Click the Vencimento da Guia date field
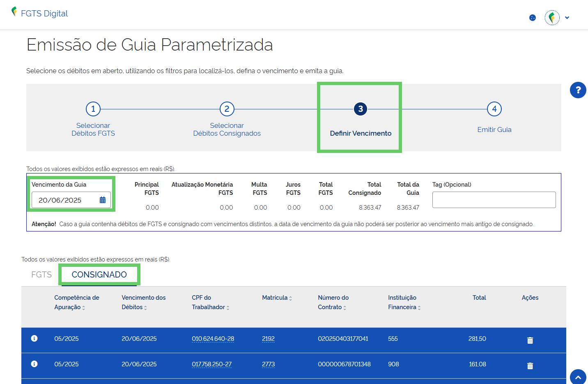588x384 pixels. pos(71,200)
